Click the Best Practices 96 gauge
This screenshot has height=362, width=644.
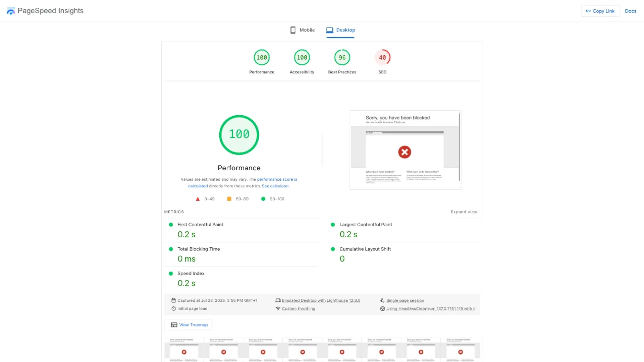(342, 58)
